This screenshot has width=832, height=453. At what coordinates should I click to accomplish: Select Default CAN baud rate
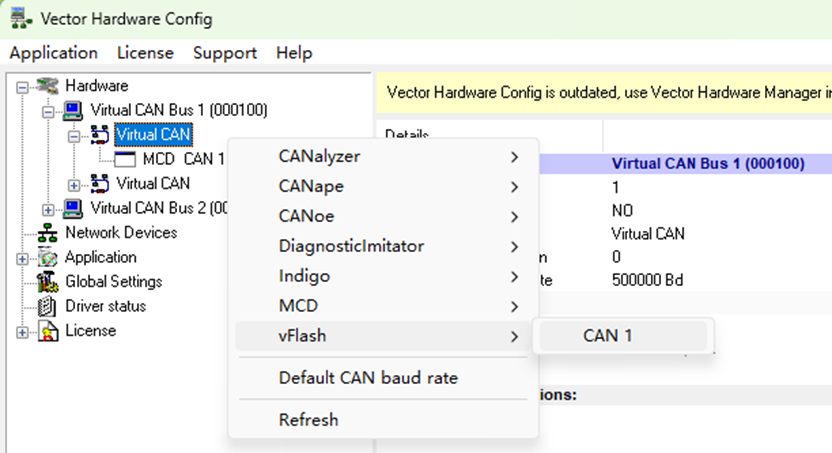[x=383, y=378]
